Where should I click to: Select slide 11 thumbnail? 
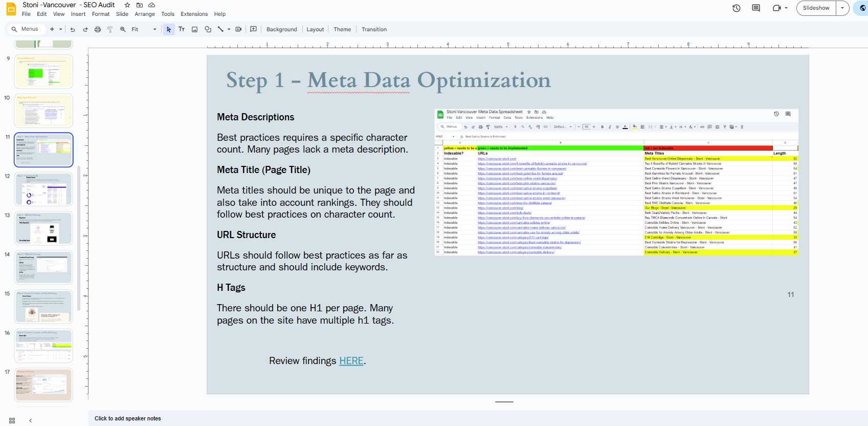coord(43,150)
